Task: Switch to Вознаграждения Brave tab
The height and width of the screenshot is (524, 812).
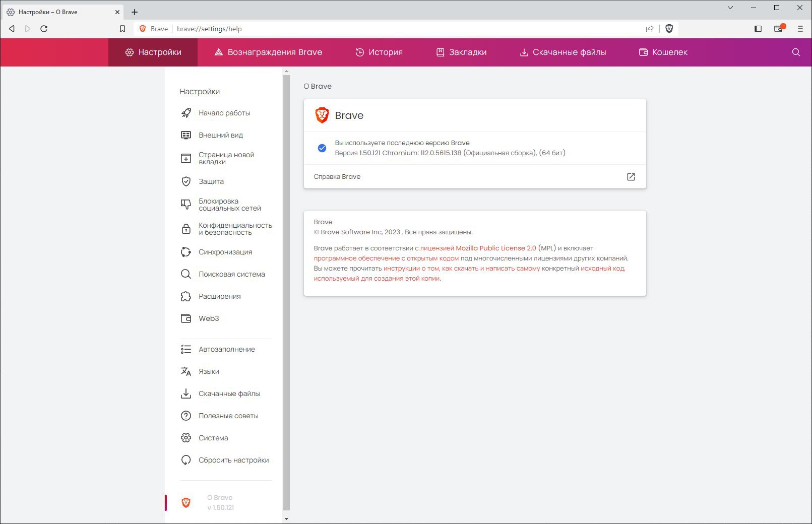Action: [268, 52]
